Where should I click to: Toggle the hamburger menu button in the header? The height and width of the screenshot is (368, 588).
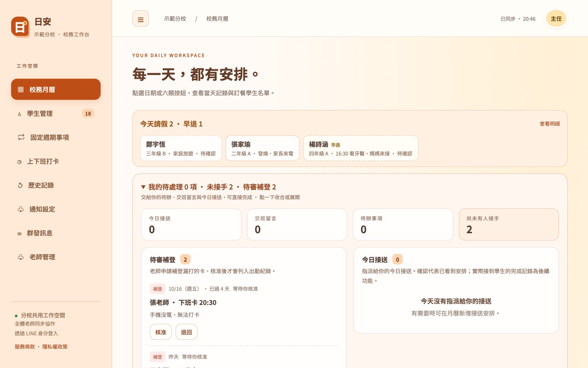click(140, 19)
